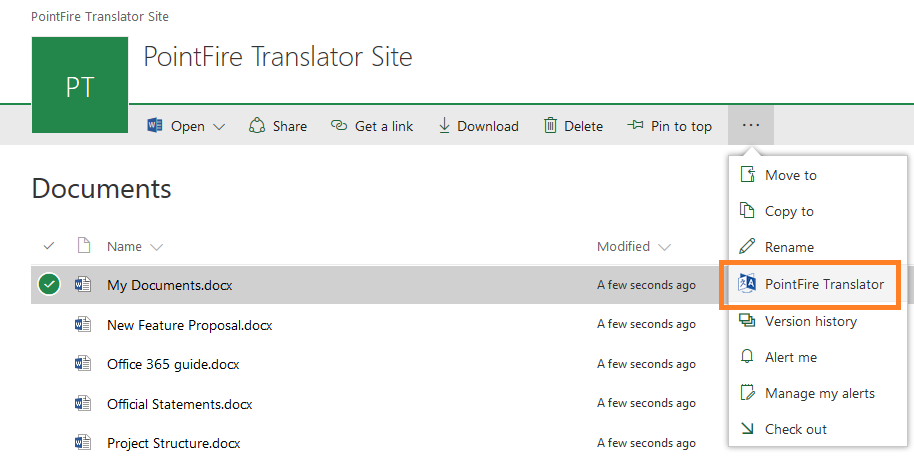
Task: Click the Pin to top button
Action: coord(669,125)
